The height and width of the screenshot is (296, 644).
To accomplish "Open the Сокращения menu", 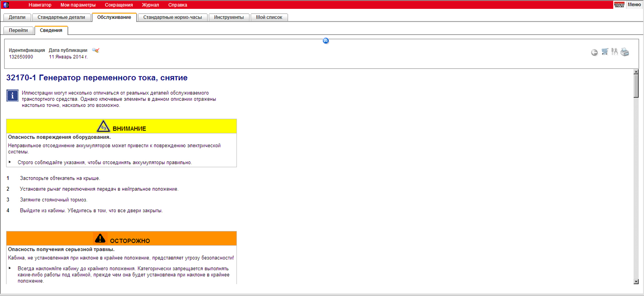I will coord(119,5).
